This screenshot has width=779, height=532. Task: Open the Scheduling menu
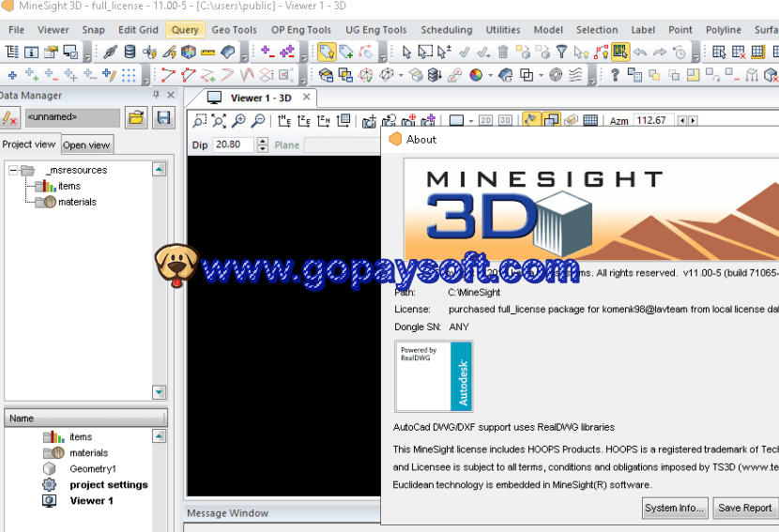click(x=447, y=30)
